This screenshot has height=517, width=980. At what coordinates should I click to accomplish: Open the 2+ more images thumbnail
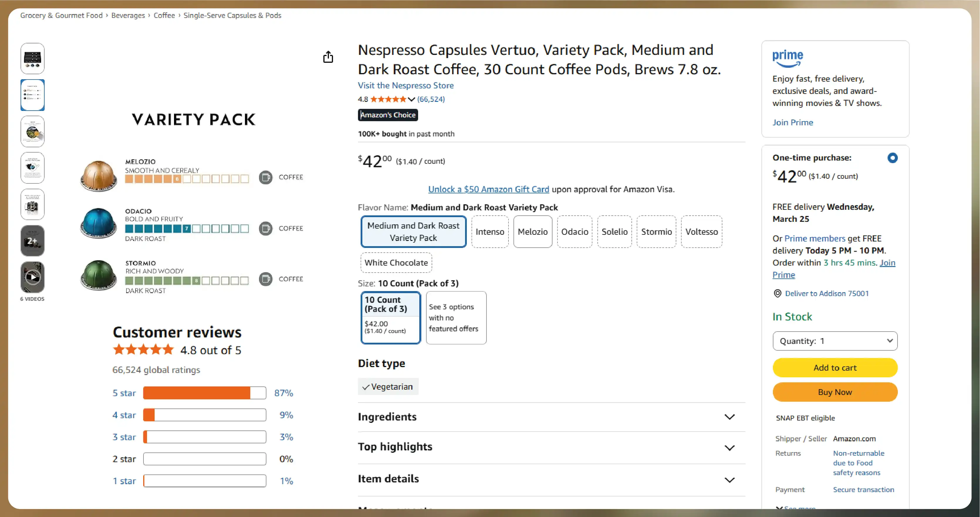[33, 241]
